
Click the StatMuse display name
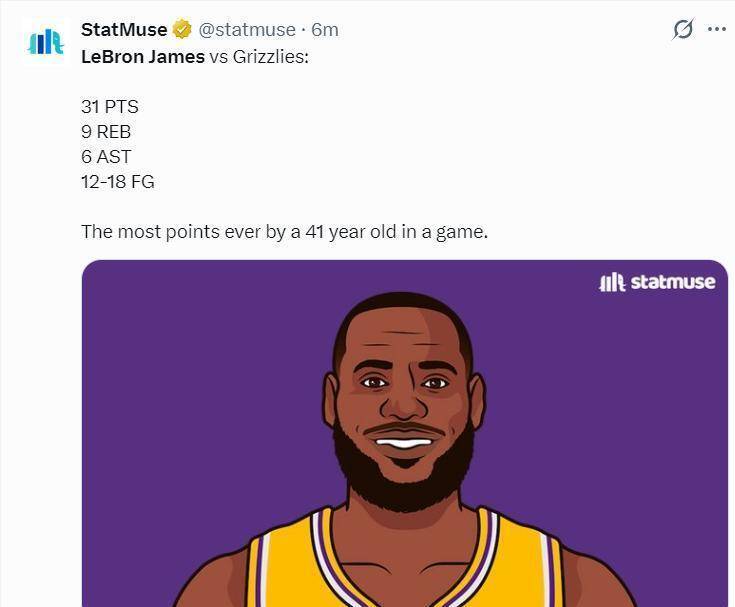click(124, 29)
